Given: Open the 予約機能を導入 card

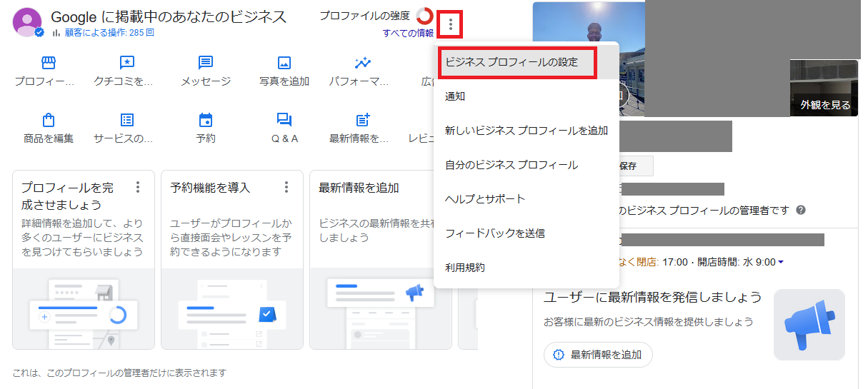Looking at the screenshot, I should click(232, 260).
